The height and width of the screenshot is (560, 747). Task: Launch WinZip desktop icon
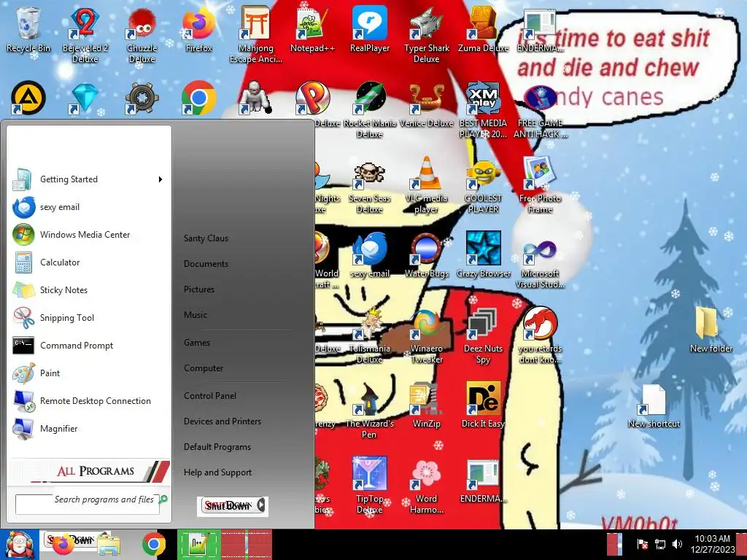(x=426, y=405)
